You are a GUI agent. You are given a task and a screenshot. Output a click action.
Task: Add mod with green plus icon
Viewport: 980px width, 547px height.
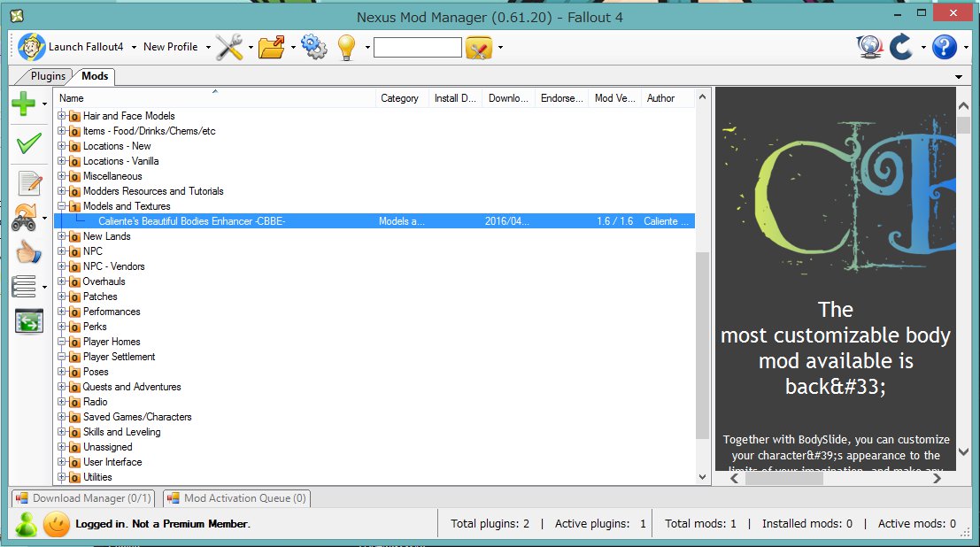(24, 104)
